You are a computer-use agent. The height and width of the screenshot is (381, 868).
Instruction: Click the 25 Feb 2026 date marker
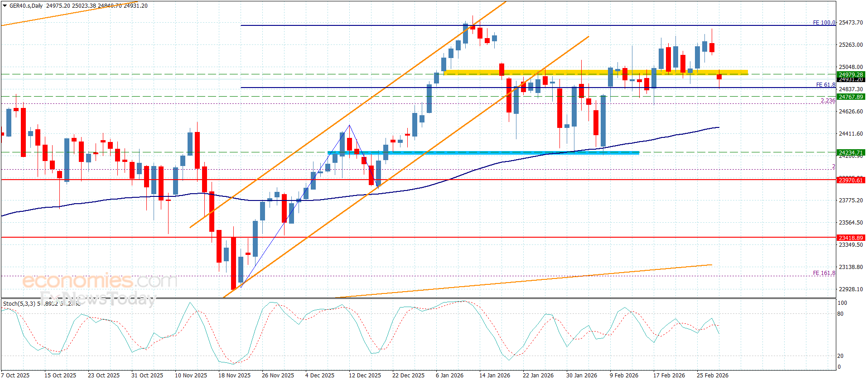click(x=713, y=375)
